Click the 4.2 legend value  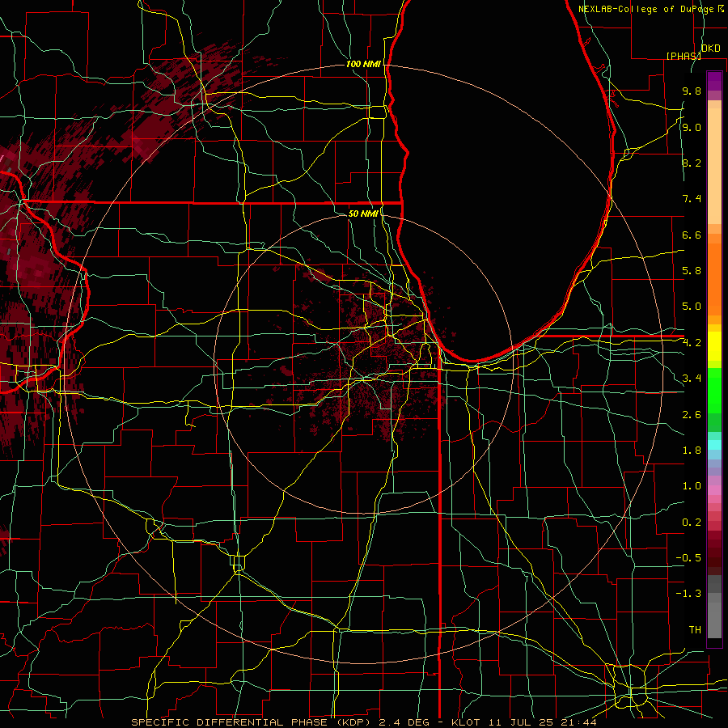(x=692, y=343)
